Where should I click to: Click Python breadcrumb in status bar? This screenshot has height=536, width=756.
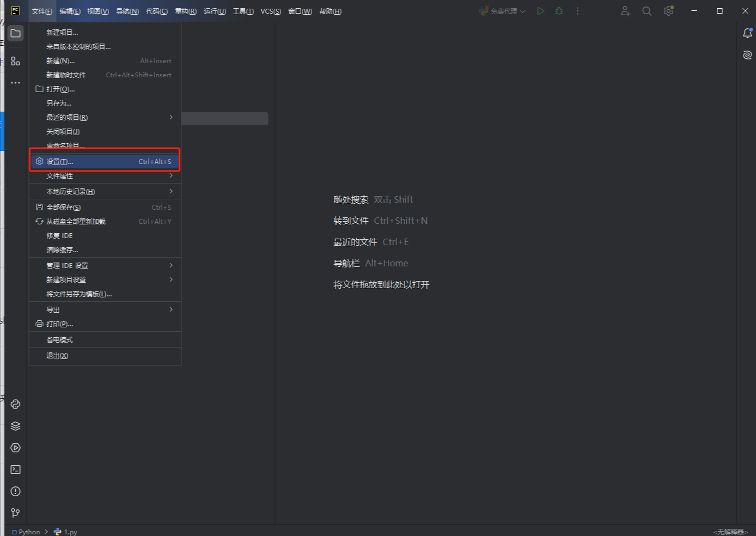click(26, 532)
